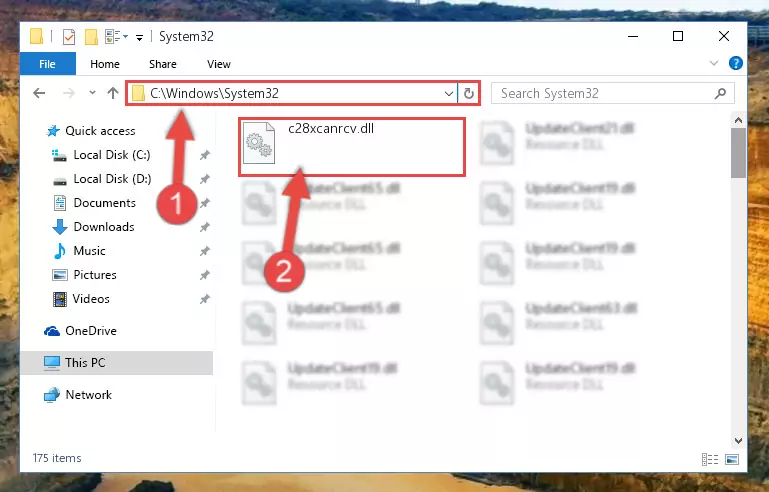
Task: Click the pin icon next to Videos
Action: pyautogui.click(x=205, y=299)
